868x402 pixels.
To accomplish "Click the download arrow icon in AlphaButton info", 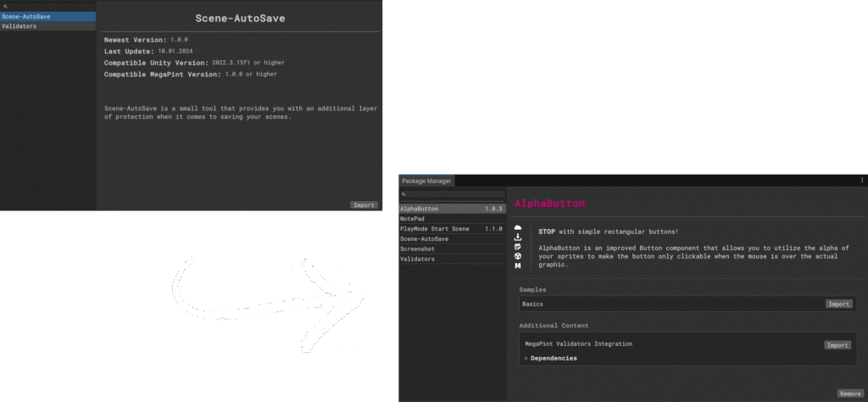I will click(x=518, y=238).
